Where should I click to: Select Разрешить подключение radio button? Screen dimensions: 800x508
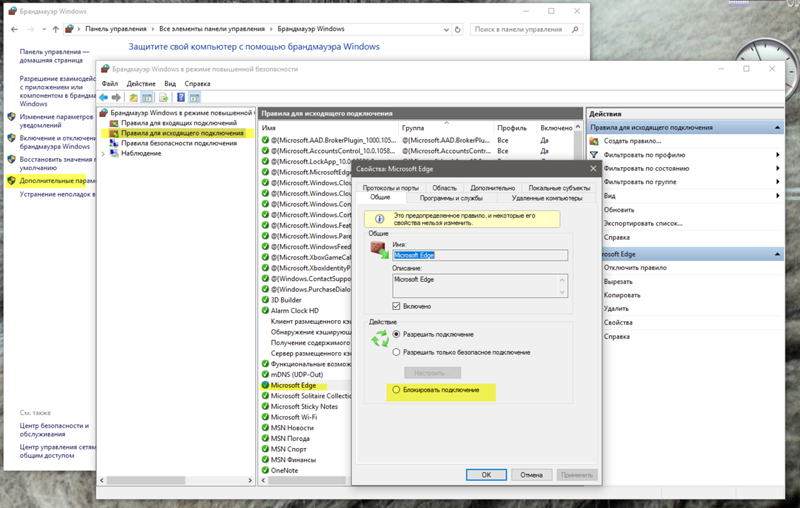(396, 334)
